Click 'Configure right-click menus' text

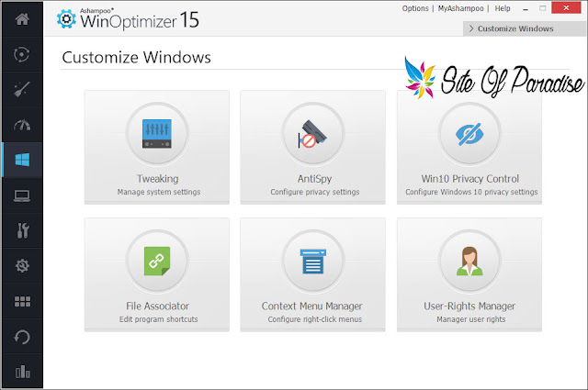(315, 319)
